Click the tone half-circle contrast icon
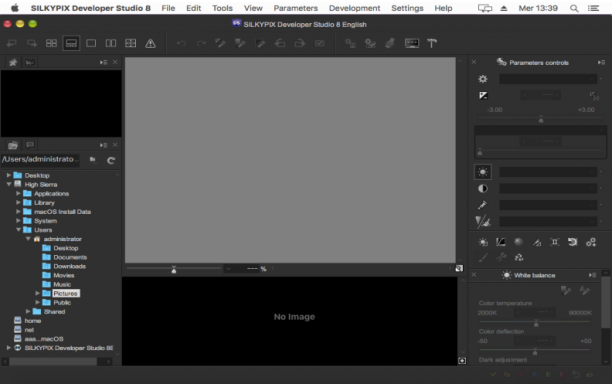This screenshot has width=612, height=384. [483, 188]
